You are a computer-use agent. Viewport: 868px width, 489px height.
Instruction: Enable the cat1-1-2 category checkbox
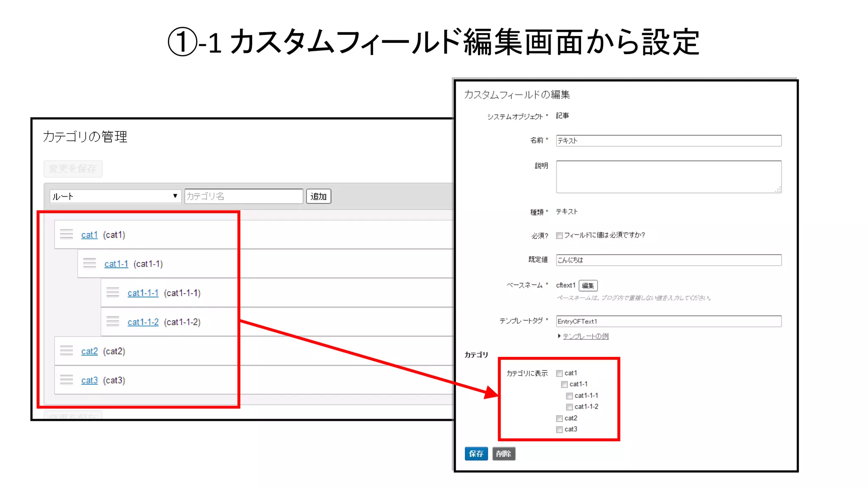570,407
